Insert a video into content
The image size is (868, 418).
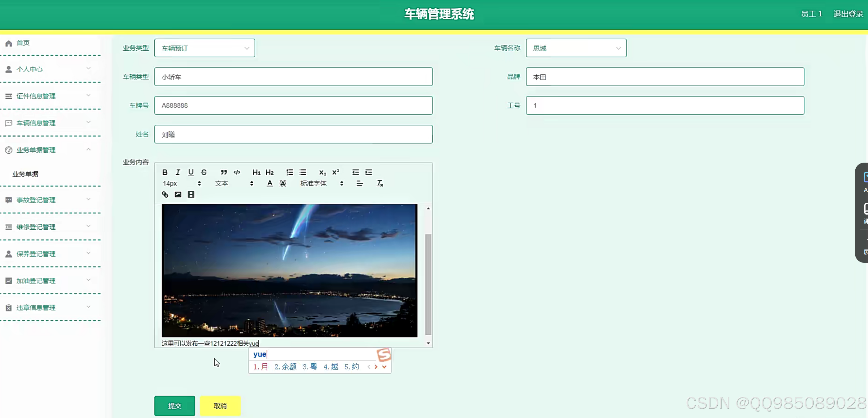pyautogui.click(x=191, y=194)
